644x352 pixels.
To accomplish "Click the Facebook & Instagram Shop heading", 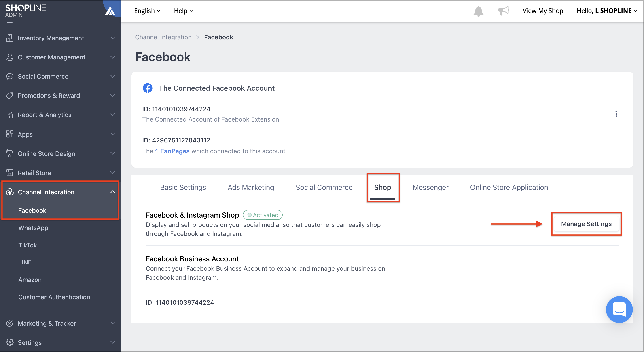I will (192, 215).
